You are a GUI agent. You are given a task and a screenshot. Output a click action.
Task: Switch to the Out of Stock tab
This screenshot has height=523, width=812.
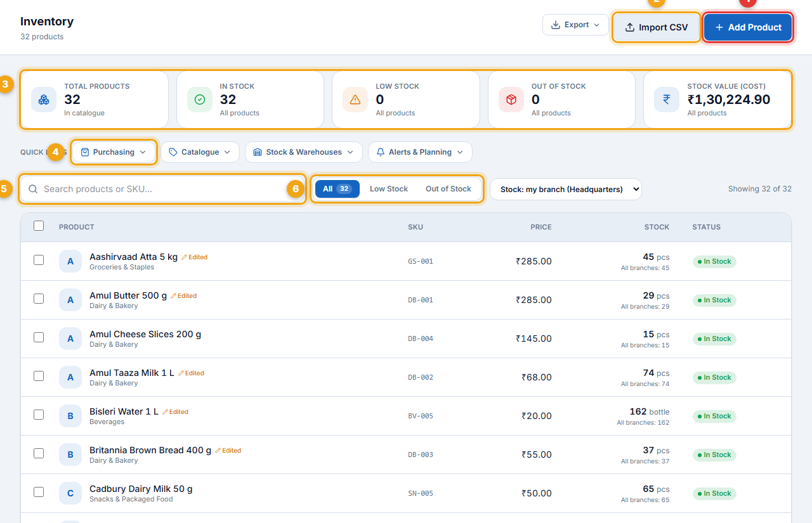[x=449, y=189]
